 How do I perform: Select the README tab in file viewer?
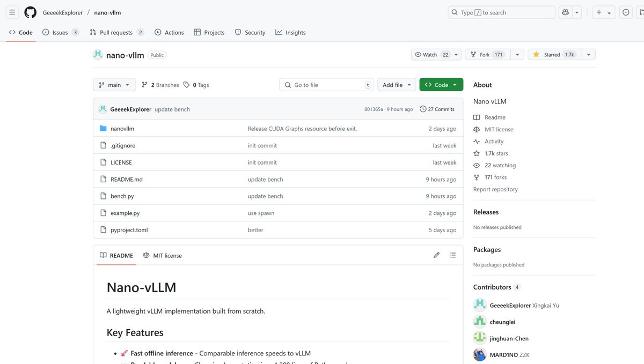[x=116, y=256]
